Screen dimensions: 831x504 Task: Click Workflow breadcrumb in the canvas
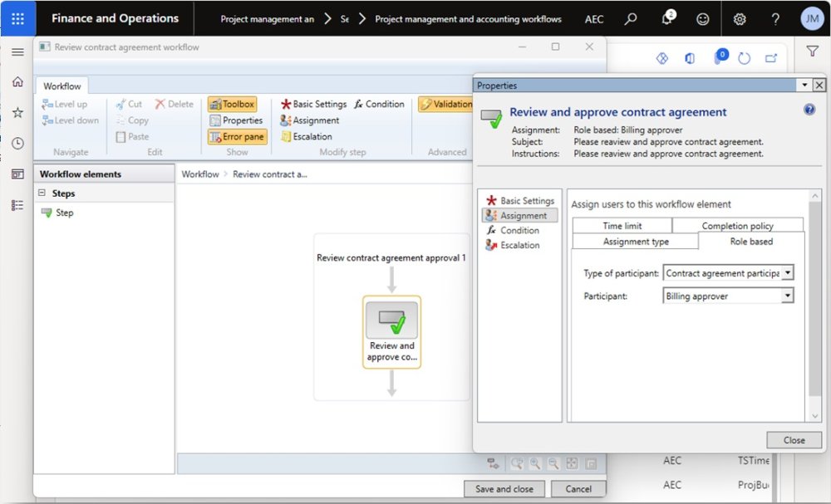(x=200, y=174)
